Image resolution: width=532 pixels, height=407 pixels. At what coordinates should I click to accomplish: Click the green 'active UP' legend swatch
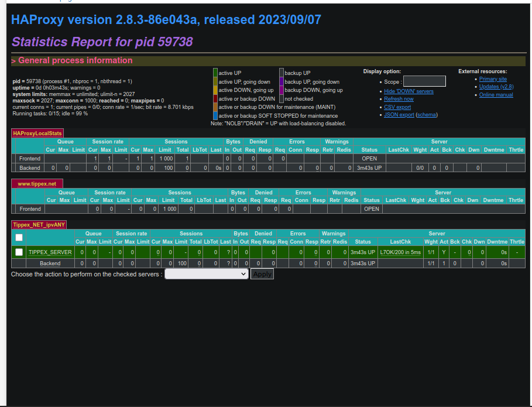click(215, 73)
